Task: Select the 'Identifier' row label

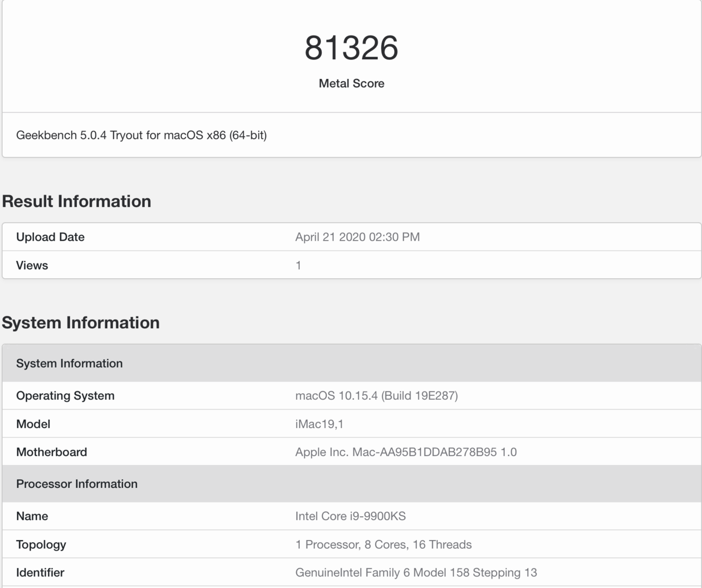Action: click(40, 573)
